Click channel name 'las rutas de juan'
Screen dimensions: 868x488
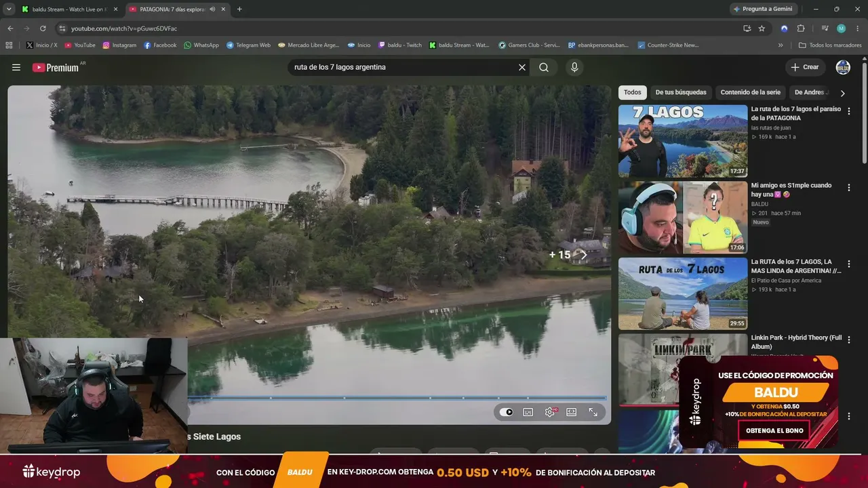point(770,127)
